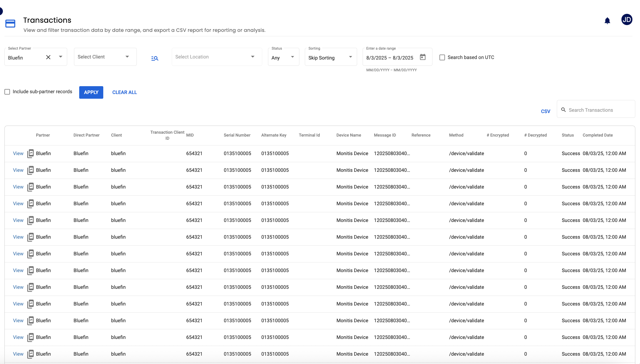Click MID 654321 in the first row
The width and height of the screenshot is (640, 364).
[x=194, y=154]
